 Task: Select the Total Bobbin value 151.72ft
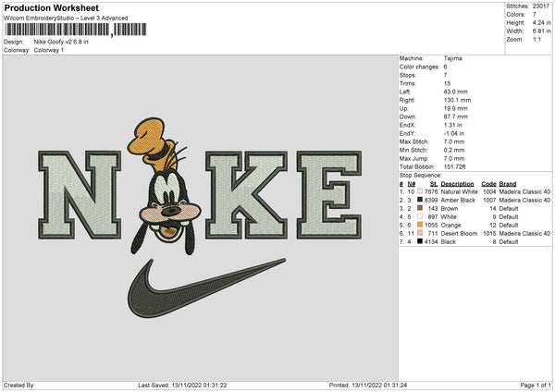pyautogui.click(x=455, y=166)
